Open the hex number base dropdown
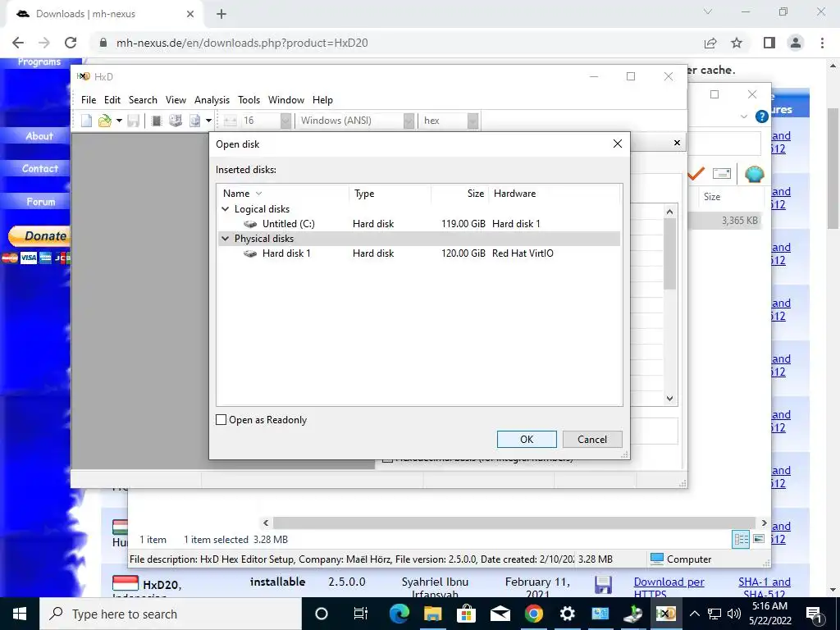This screenshot has width=840, height=630. coord(472,121)
